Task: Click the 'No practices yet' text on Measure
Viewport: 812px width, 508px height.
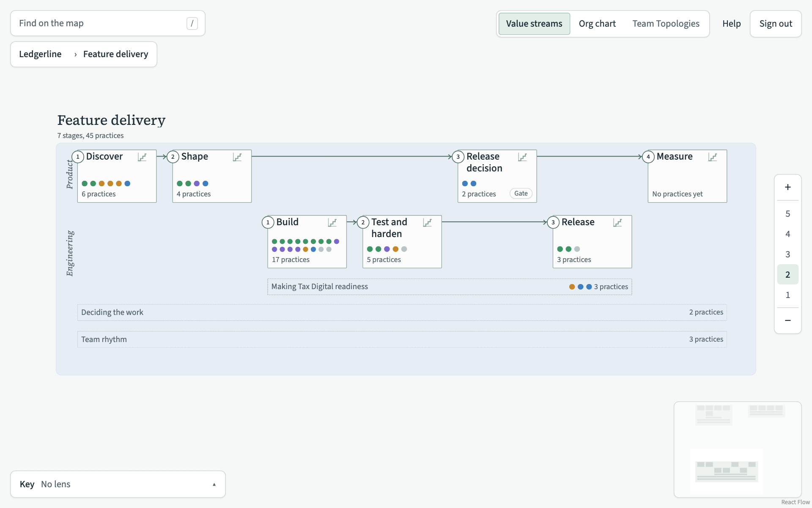Action: tap(677, 194)
